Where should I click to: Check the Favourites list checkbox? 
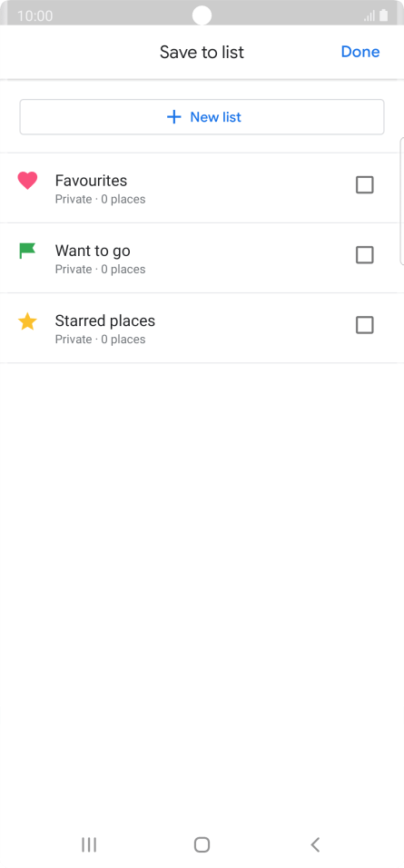coord(365,185)
